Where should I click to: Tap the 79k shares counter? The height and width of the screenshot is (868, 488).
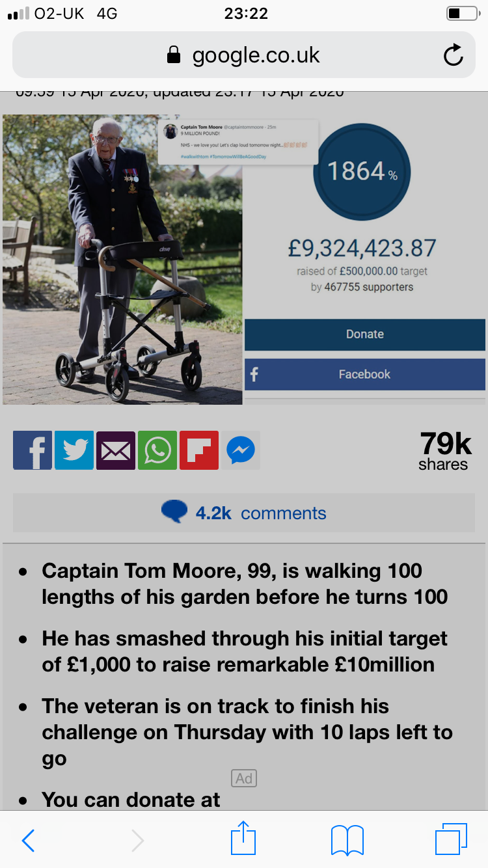pyautogui.click(x=445, y=451)
